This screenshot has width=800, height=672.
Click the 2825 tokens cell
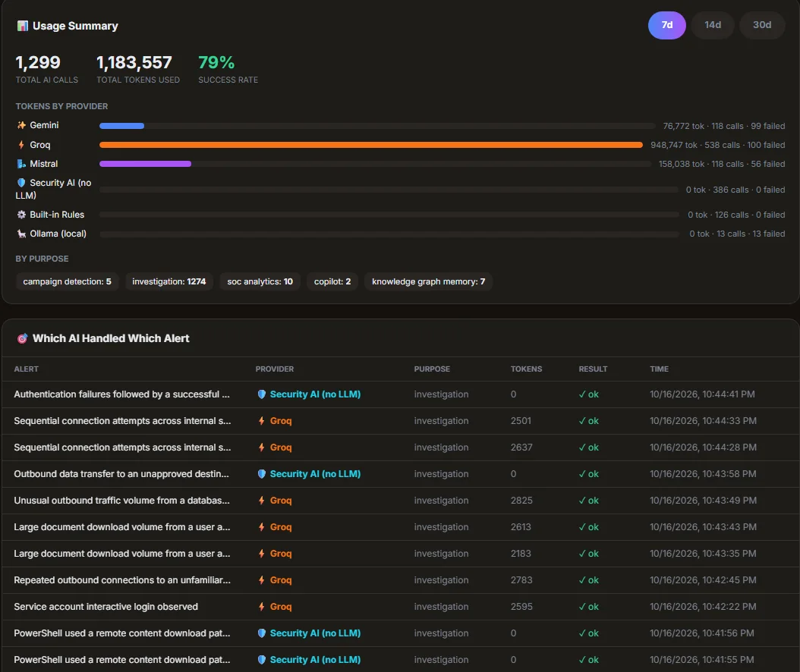(521, 500)
